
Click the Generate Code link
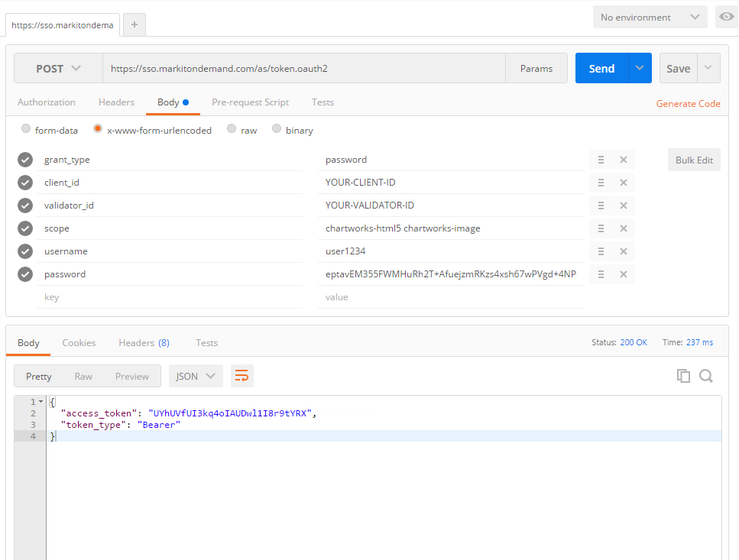click(688, 104)
